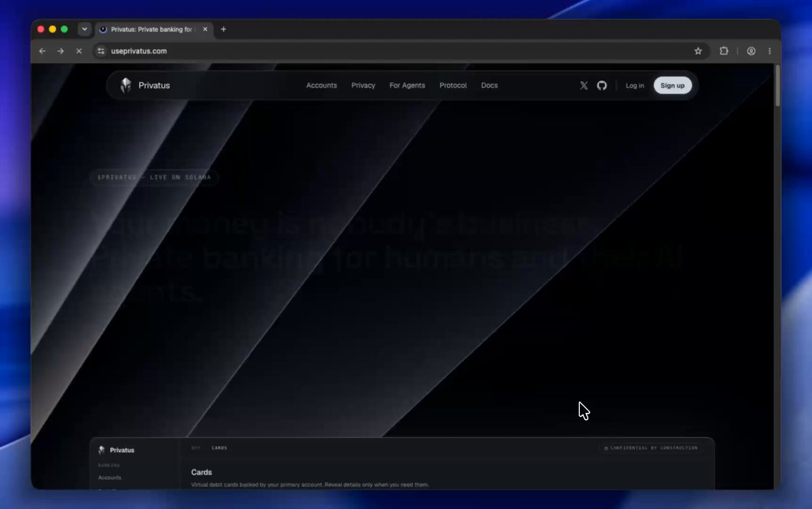This screenshot has width=812, height=509.
Task: Click the Privatus helmet logo in the navbar
Action: tap(126, 85)
